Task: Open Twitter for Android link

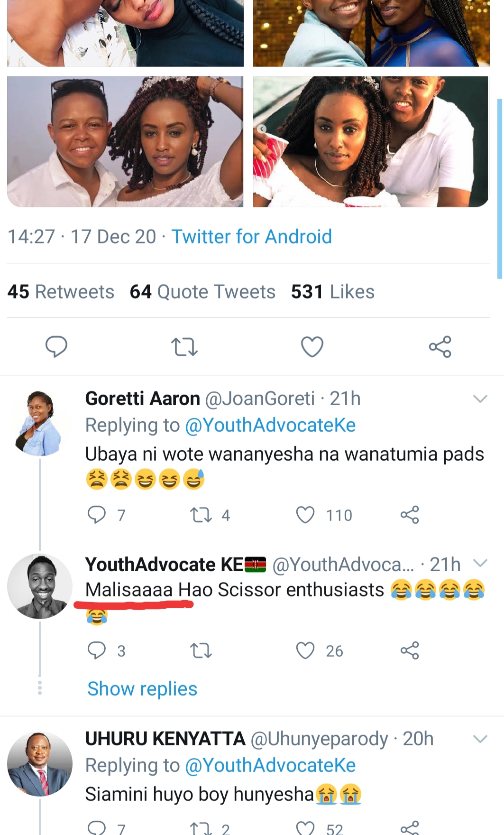Action: tap(251, 236)
